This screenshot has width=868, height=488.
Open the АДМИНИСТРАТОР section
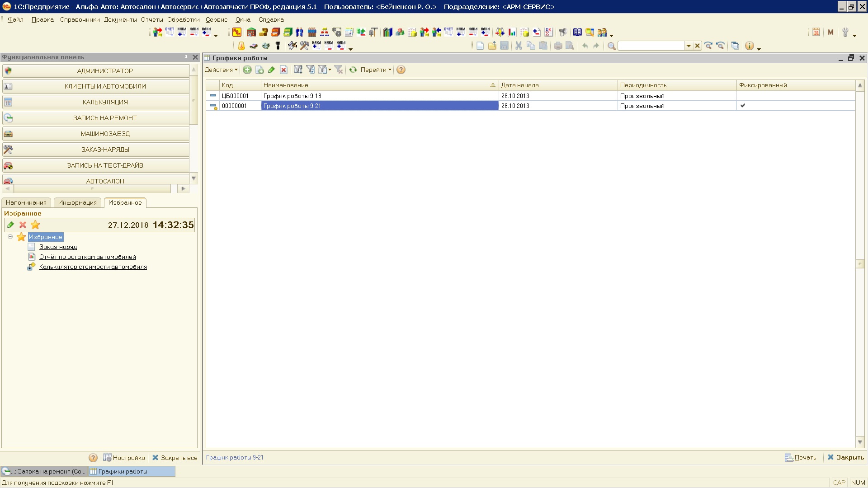[x=96, y=71]
